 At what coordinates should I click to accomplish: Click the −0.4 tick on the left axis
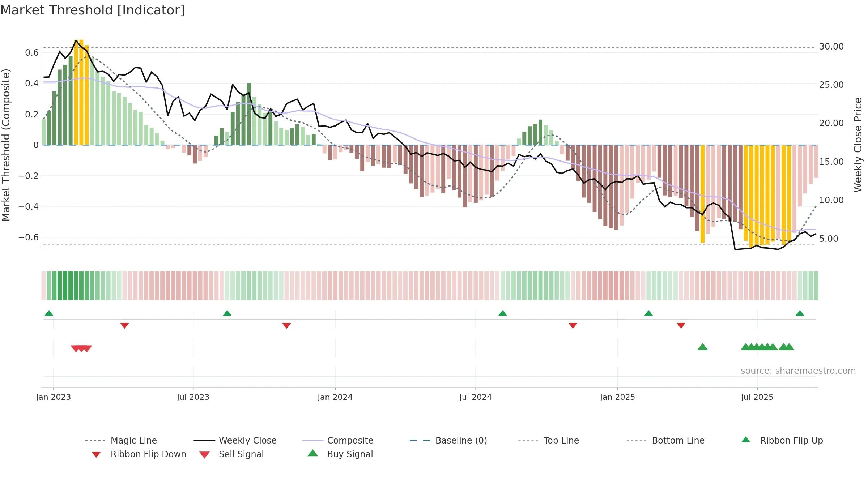pyautogui.click(x=29, y=207)
